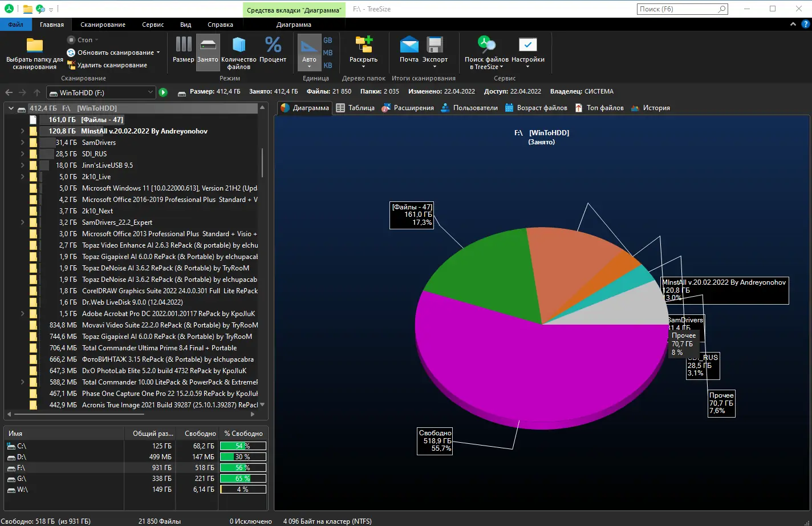The width and height of the screenshot is (812, 526).
Task: Switch to the Сканирование ribbon tab
Action: coord(103,25)
